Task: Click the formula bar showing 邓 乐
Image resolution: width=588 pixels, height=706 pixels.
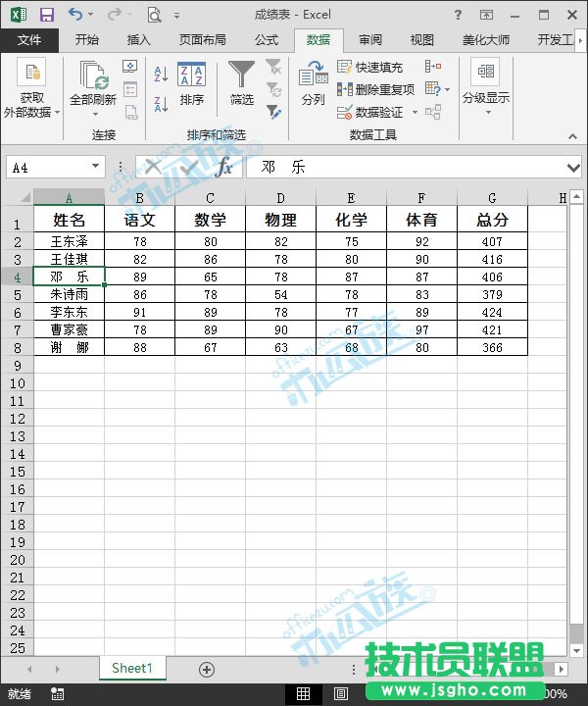Action: pyautogui.click(x=407, y=167)
